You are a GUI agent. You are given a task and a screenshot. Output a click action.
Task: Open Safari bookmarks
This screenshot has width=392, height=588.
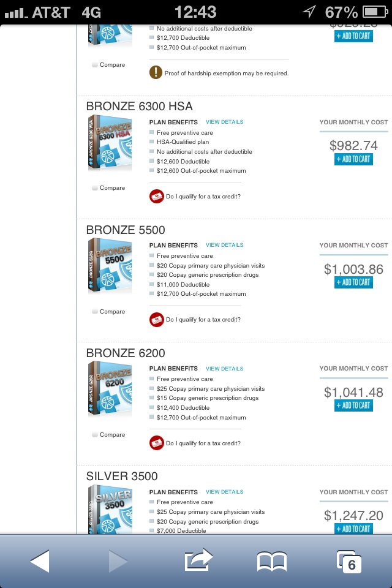271,560
